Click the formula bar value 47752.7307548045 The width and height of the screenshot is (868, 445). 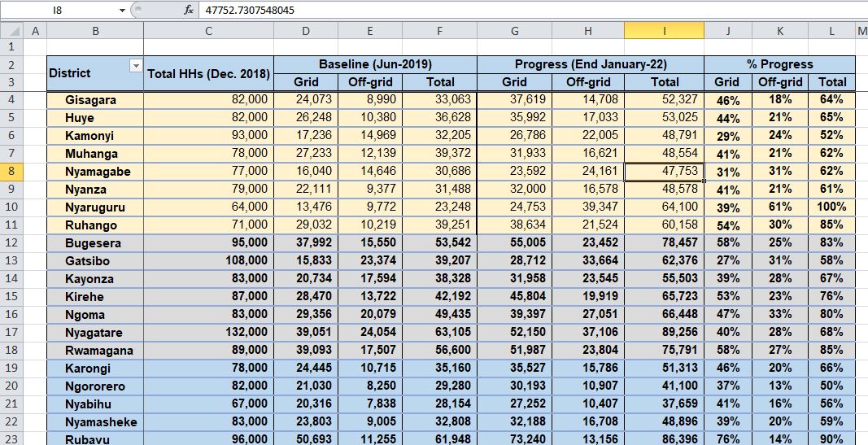coord(251,11)
